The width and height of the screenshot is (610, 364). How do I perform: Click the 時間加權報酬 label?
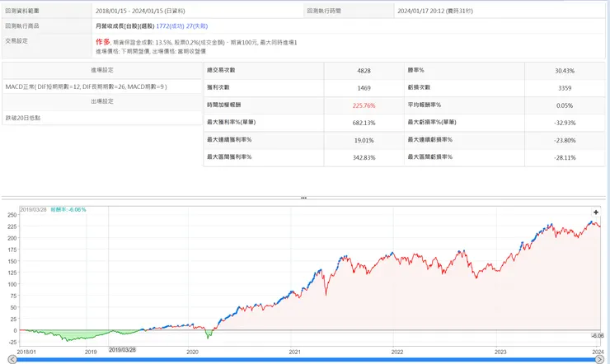pos(223,105)
